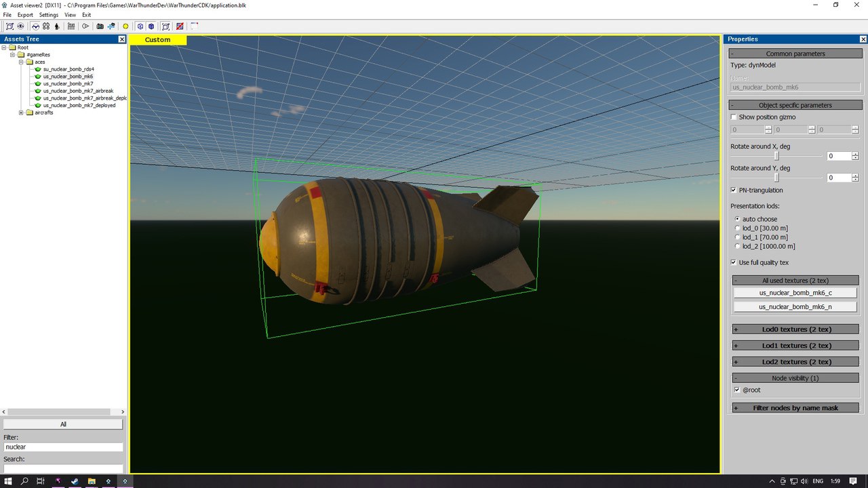Adjust the Rotate around Y slider
This screenshot has width=868, height=488.
(x=777, y=178)
